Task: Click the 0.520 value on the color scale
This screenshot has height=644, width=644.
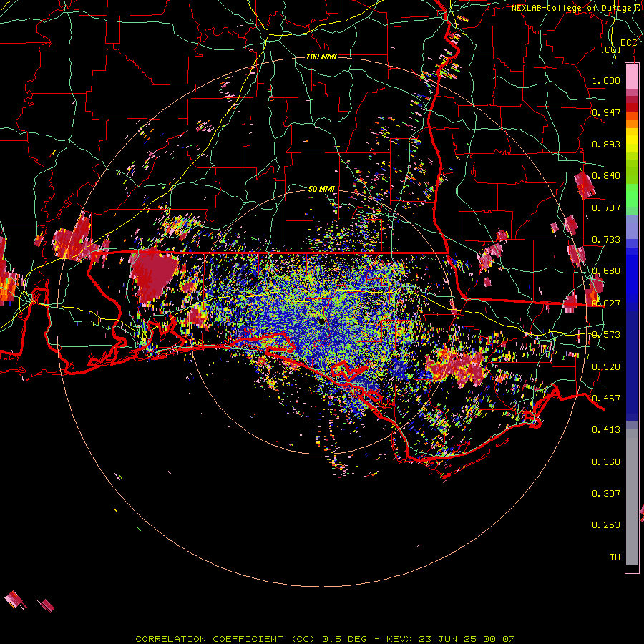Action: [x=606, y=367]
